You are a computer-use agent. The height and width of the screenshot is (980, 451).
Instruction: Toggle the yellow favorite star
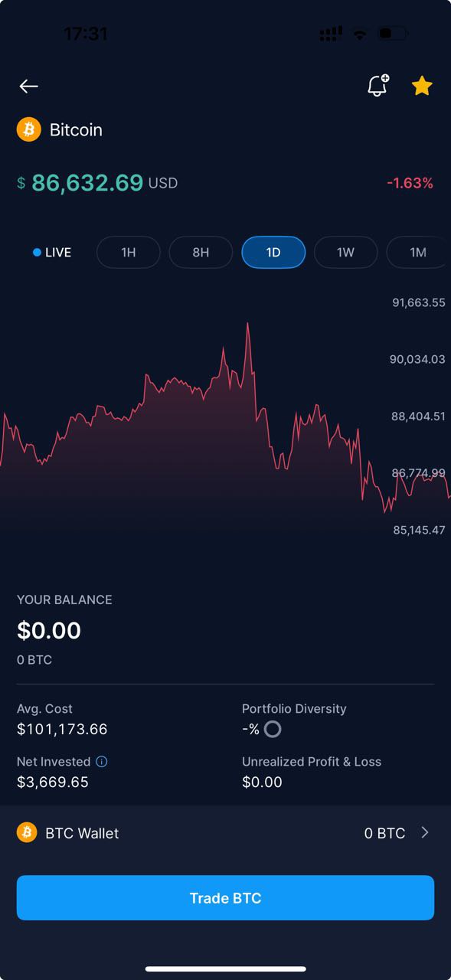pos(422,86)
